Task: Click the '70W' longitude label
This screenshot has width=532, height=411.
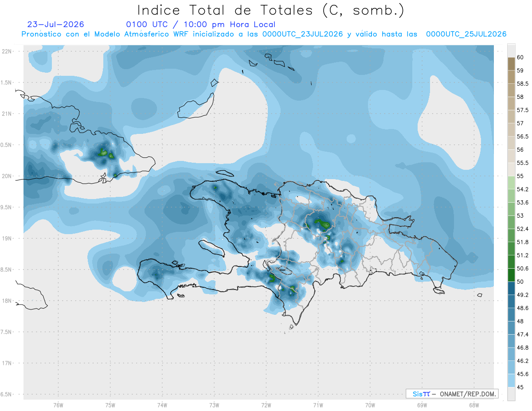Action: pos(370,404)
